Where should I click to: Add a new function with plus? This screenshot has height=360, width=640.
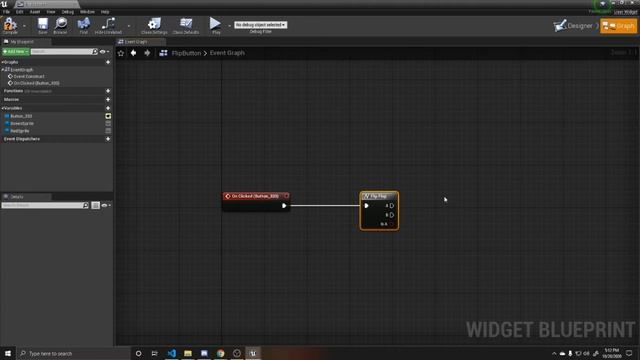tap(108, 91)
